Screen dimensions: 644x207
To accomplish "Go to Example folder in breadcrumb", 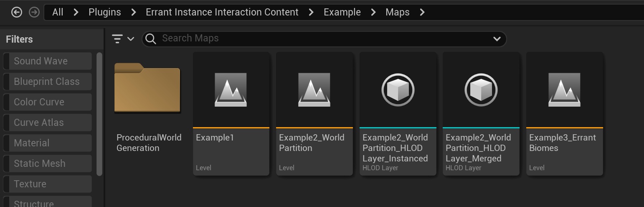I will coord(342,12).
